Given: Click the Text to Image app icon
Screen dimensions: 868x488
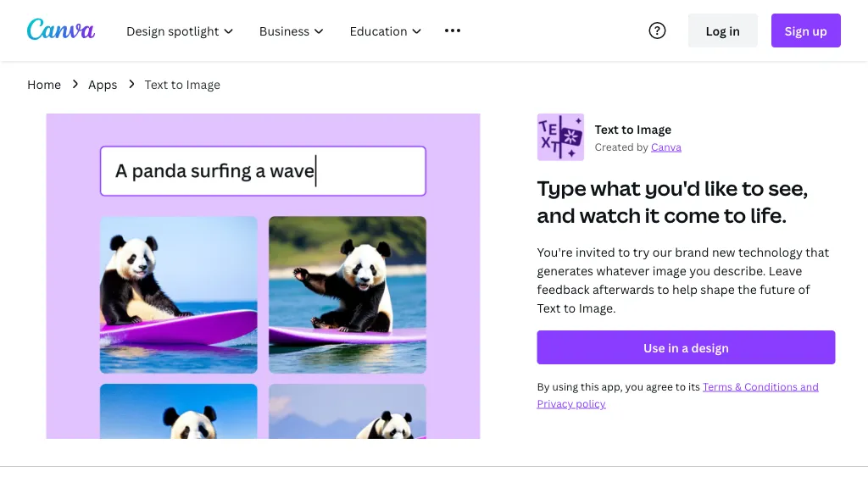Looking at the screenshot, I should point(560,137).
